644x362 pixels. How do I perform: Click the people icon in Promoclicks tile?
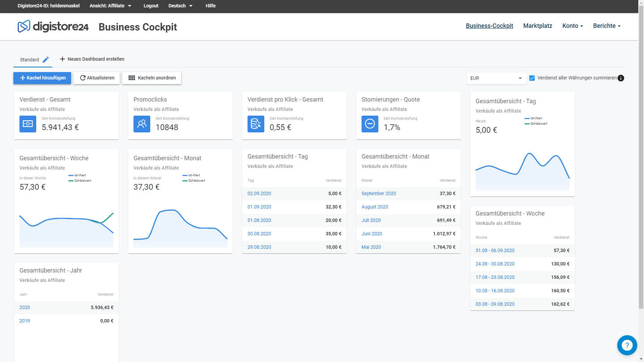click(142, 124)
